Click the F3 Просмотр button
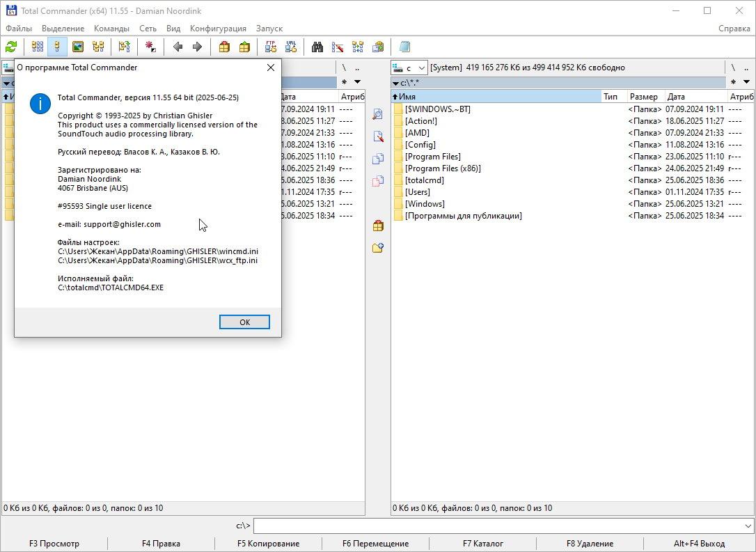The width and height of the screenshot is (756, 552). pos(54,544)
